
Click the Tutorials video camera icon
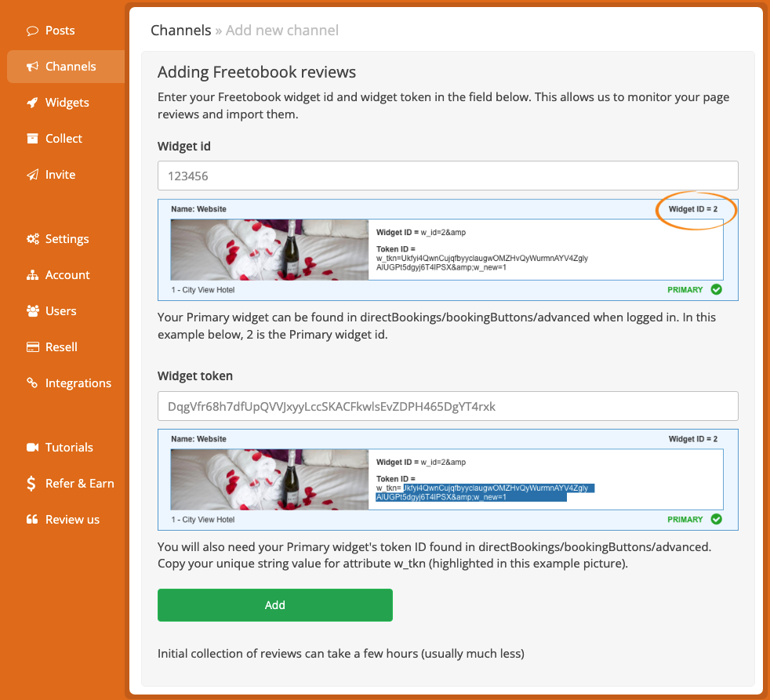click(x=32, y=447)
